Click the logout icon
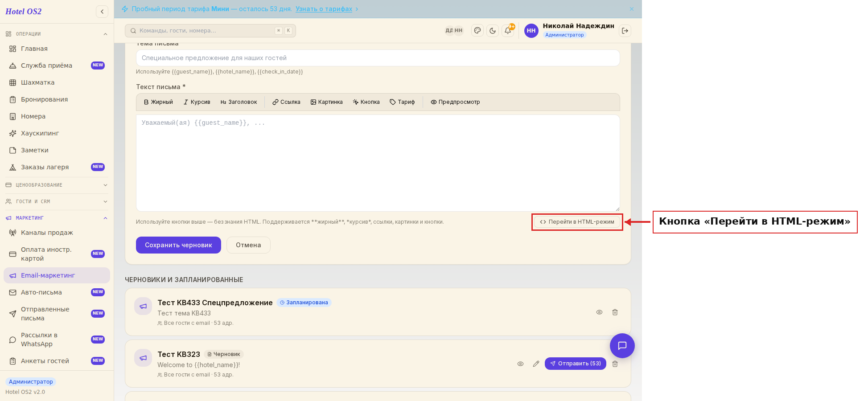 (x=625, y=31)
